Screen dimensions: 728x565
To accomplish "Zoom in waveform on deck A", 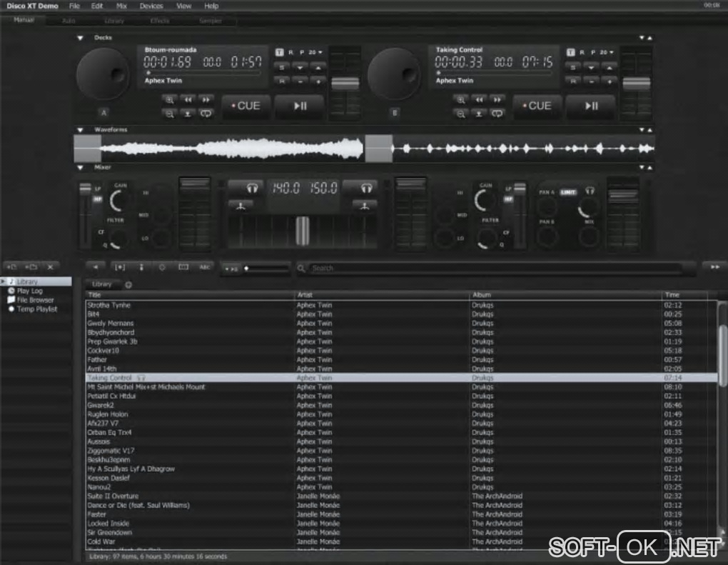I will [x=169, y=99].
